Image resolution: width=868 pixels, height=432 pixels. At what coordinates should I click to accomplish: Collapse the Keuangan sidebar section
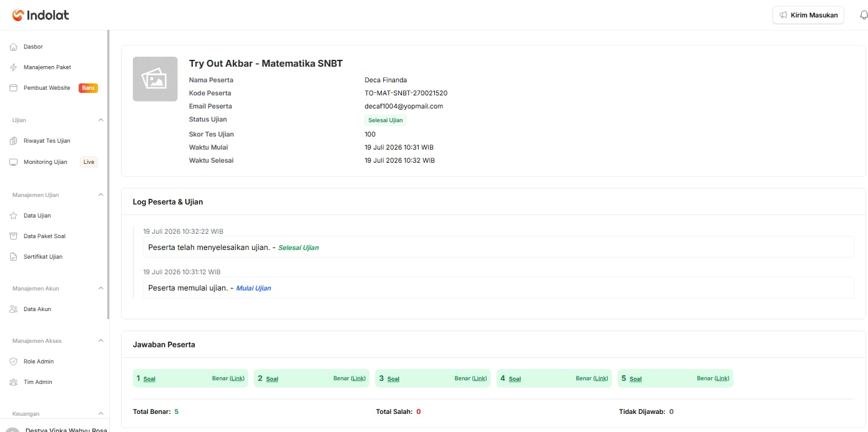click(101, 413)
